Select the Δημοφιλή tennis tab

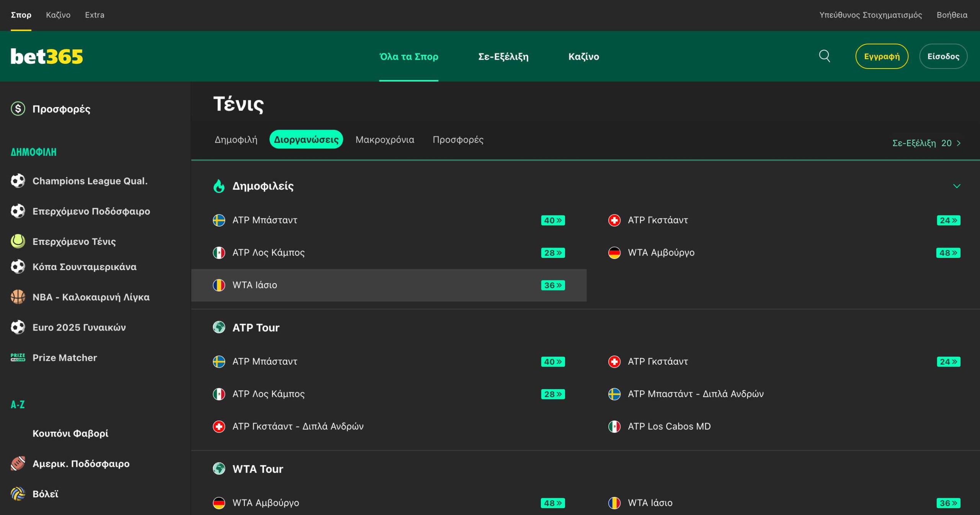(236, 140)
